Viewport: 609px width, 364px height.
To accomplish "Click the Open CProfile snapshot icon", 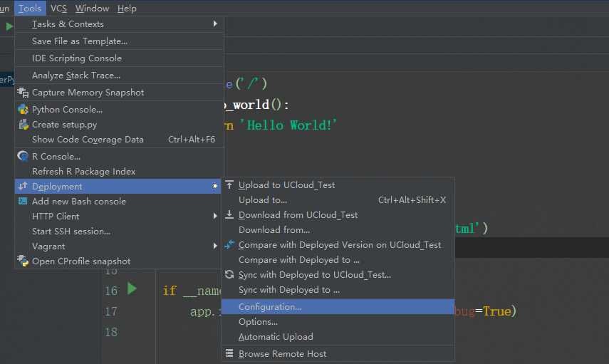I will tap(23, 261).
